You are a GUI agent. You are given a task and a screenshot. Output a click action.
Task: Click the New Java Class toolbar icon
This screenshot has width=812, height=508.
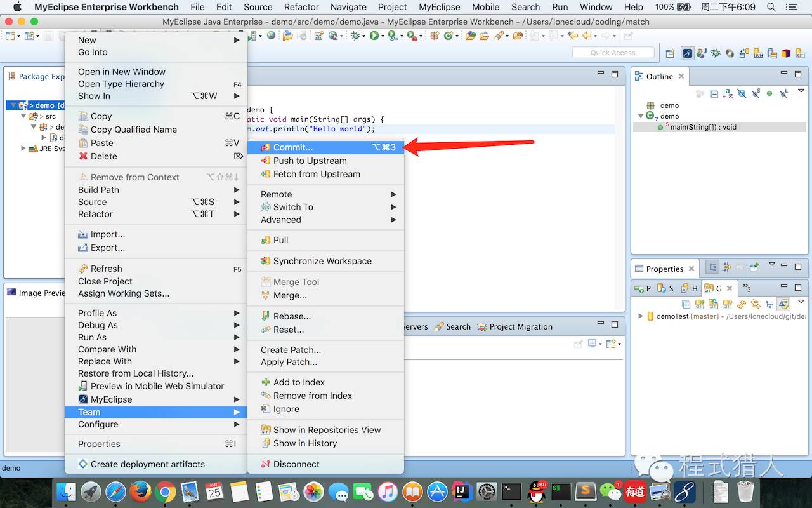point(448,36)
